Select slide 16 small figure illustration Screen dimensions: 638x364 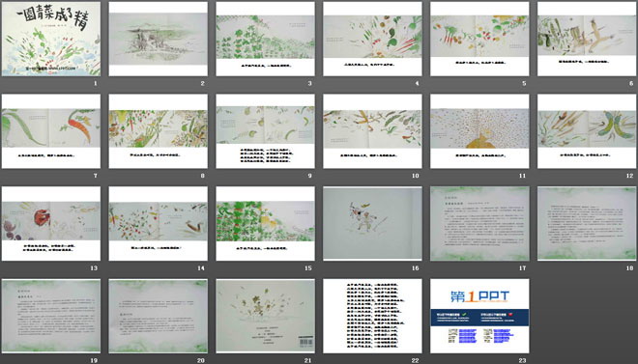[x=373, y=223]
